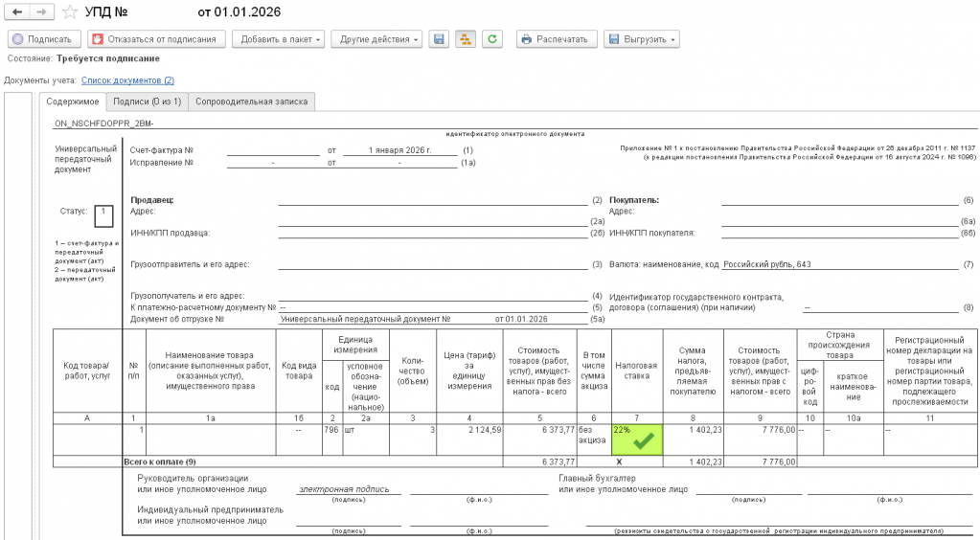Click the Статус box showing 1
The width and height of the screenshot is (980, 540).
103,216
